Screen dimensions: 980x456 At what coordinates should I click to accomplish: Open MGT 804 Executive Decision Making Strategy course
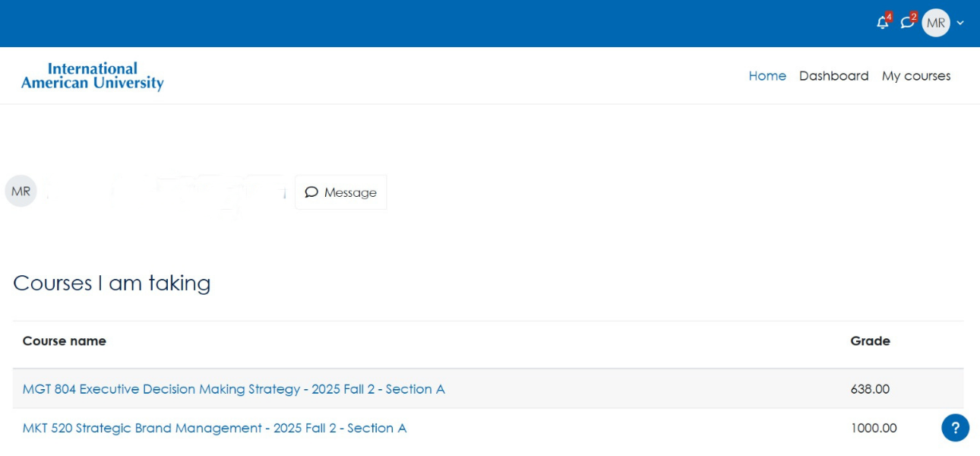pos(233,389)
